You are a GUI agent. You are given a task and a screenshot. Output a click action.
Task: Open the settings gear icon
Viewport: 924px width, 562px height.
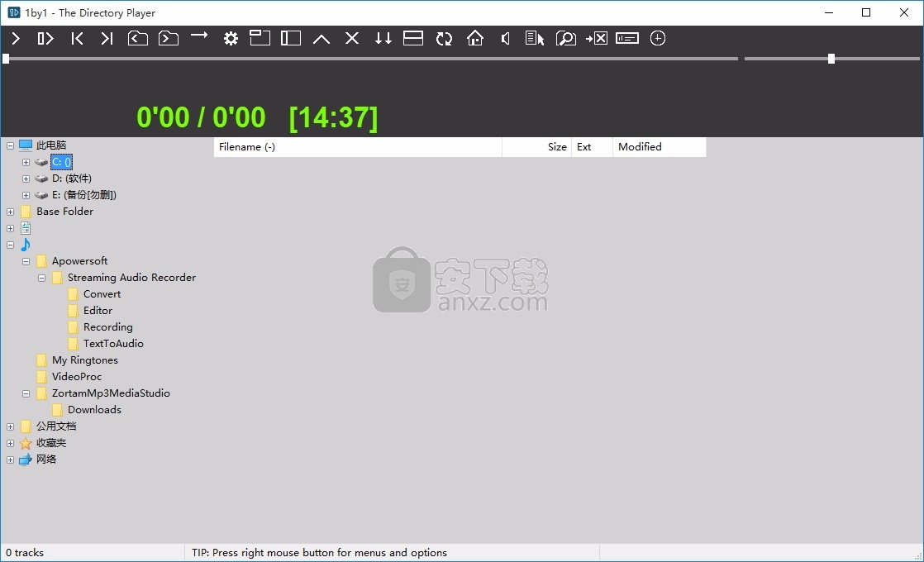pyautogui.click(x=231, y=38)
